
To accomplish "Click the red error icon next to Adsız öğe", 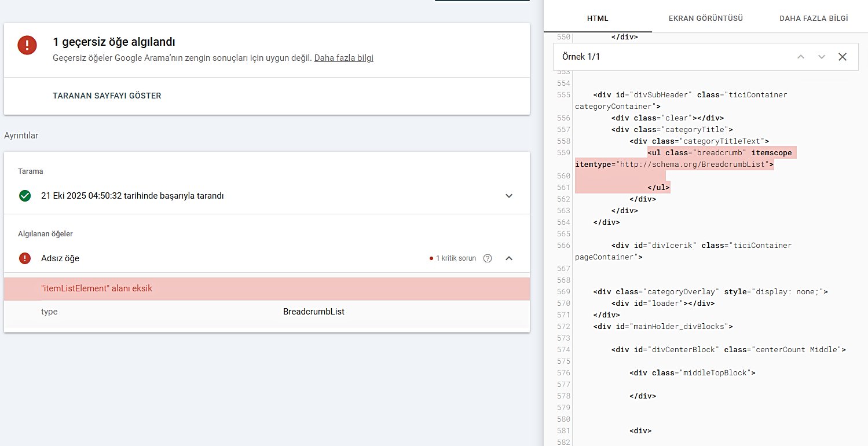I will coord(25,258).
